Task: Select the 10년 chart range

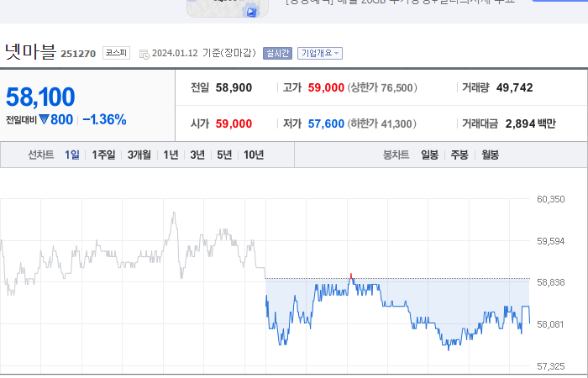Action: coord(254,155)
